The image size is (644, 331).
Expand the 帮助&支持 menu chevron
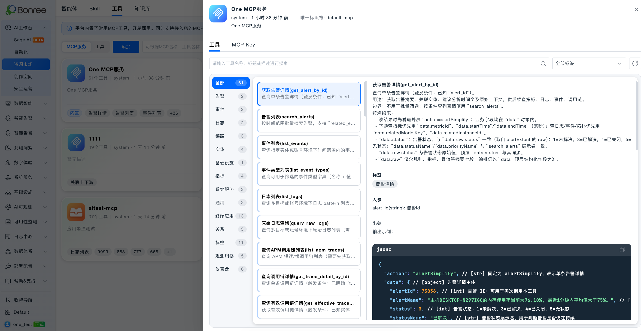point(45,281)
